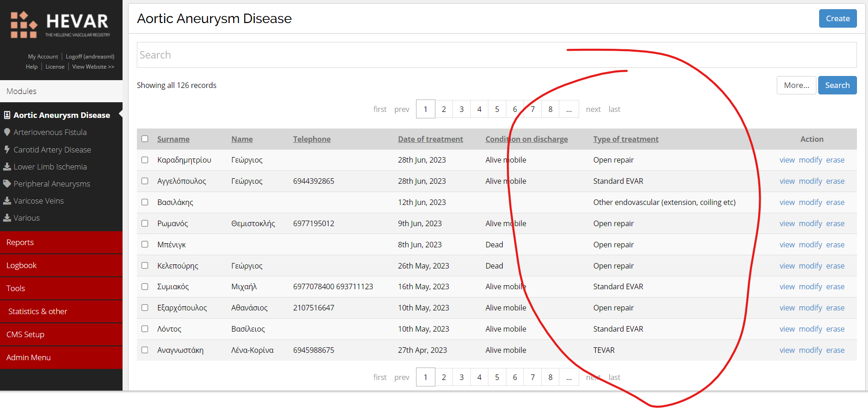
Task: Check the box for Καραδημητρίου row
Action: pos(145,160)
